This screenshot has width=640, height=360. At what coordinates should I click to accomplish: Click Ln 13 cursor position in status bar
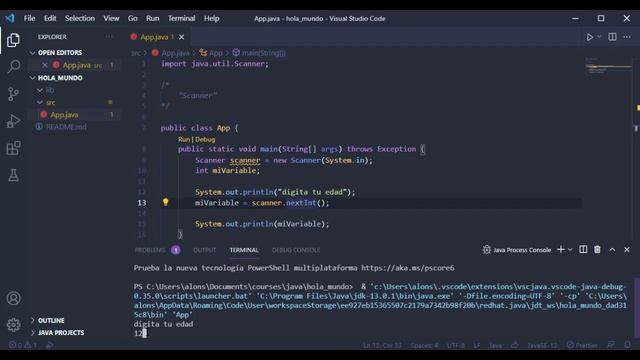[382, 345]
